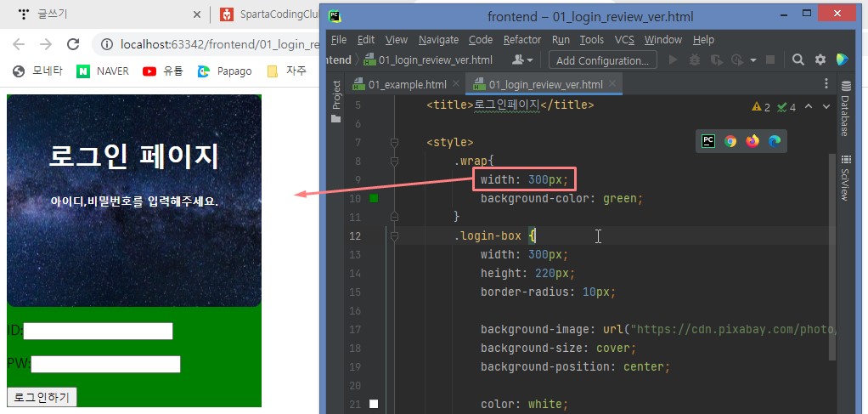Go to next highlighted error arrow
868x414 pixels.
click(826, 106)
